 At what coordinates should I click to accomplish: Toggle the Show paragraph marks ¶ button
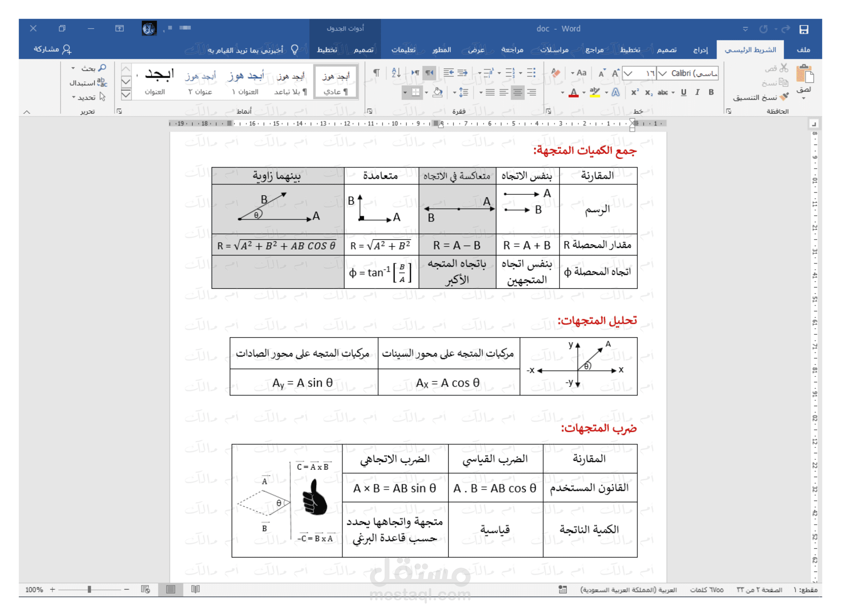pos(377,73)
